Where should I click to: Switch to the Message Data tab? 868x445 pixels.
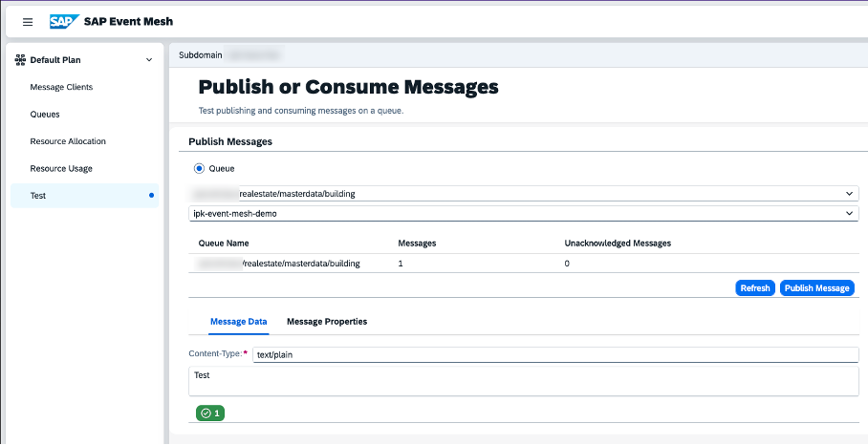239,322
